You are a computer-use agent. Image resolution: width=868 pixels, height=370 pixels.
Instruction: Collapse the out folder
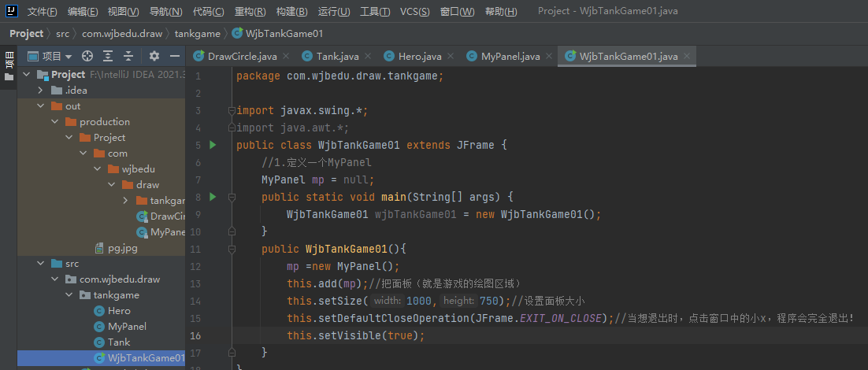[40, 106]
